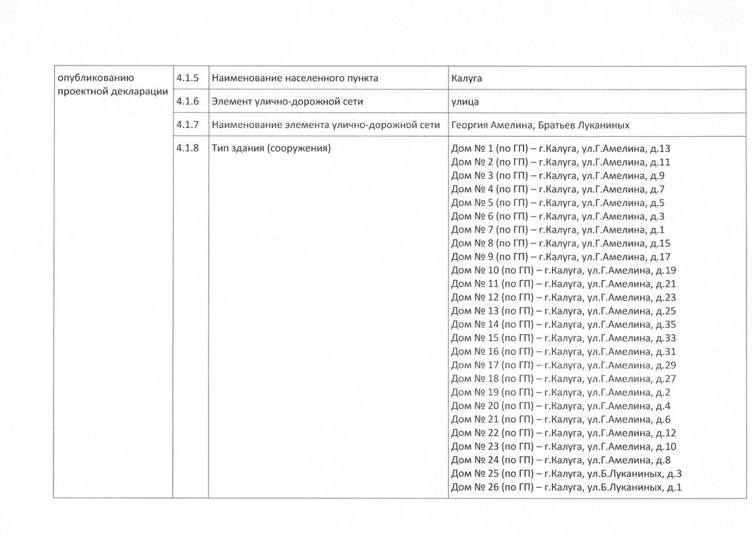Click the 'Калуга' cell value

(x=467, y=79)
